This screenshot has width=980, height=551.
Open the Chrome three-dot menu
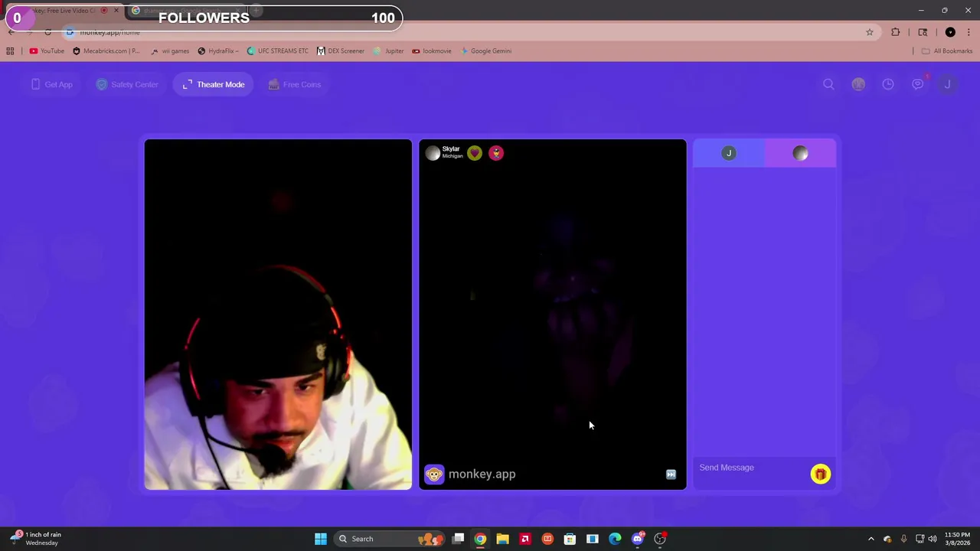(x=969, y=32)
